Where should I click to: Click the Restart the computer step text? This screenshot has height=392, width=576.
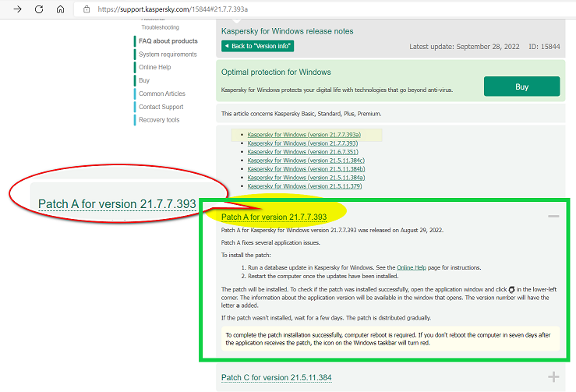(x=323, y=276)
